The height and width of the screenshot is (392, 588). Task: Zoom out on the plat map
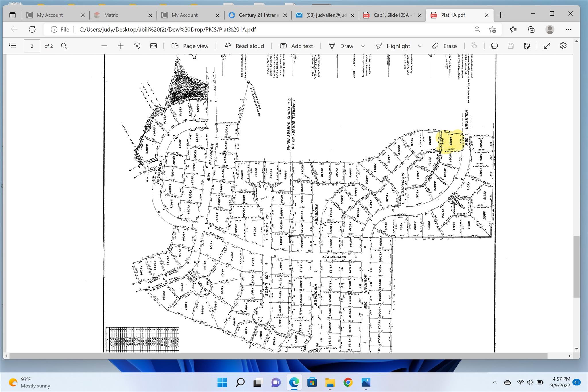(x=104, y=46)
